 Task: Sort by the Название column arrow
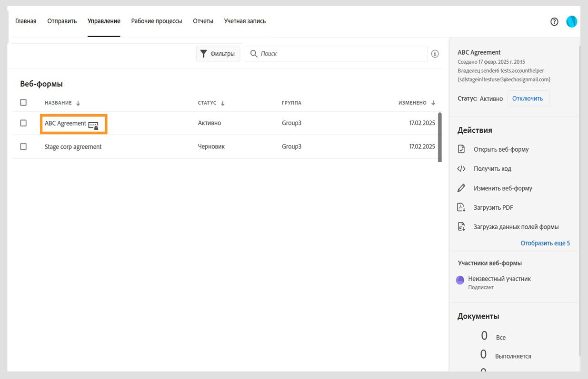click(x=78, y=103)
